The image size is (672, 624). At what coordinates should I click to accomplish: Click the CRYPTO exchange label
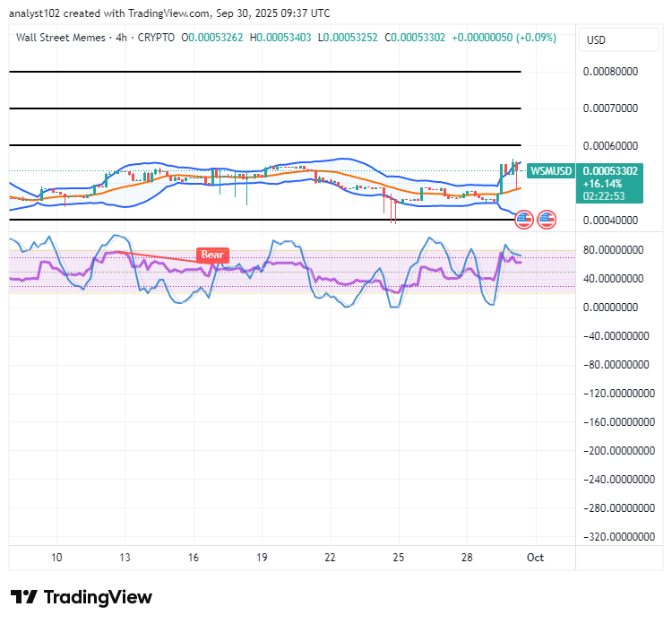click(x=156, y=38)
